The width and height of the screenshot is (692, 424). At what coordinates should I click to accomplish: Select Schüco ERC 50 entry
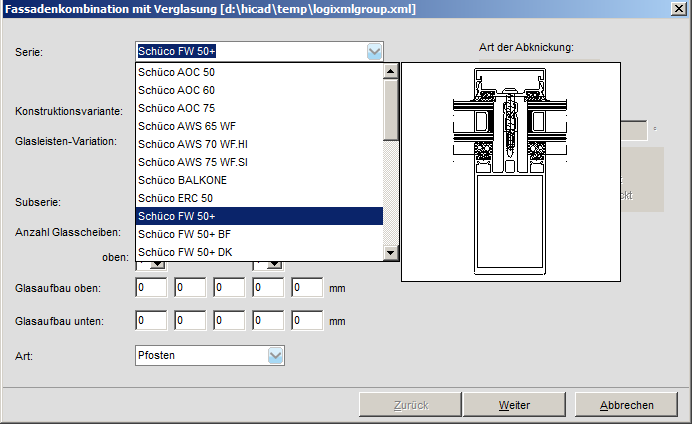(259, 198)
